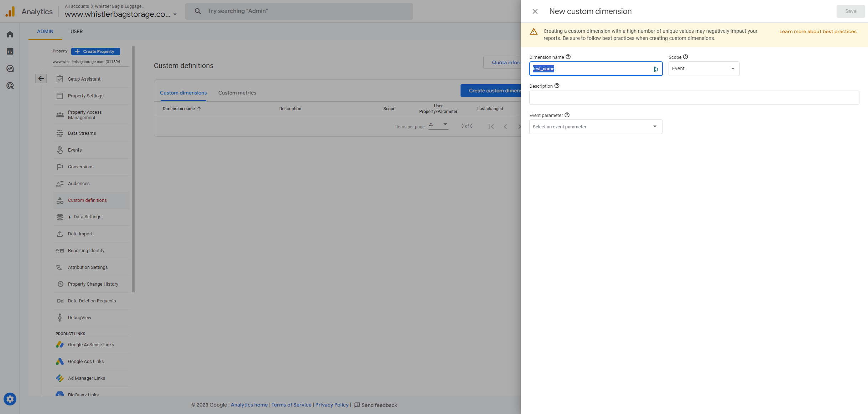Click the Google Ads Links logo icon
The image size is (868, 414).
click(60, 361)
